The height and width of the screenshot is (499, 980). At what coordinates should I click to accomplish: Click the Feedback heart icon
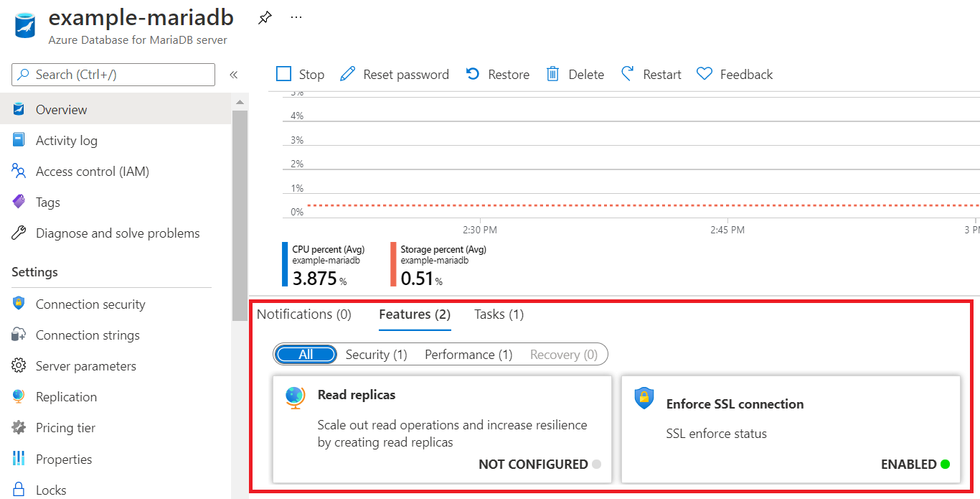[x=705, y=74]
